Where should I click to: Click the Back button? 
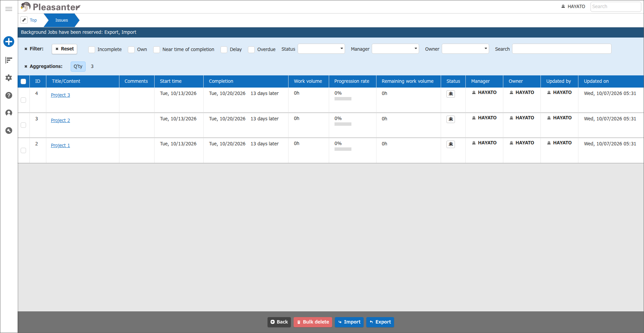[279, 322]
